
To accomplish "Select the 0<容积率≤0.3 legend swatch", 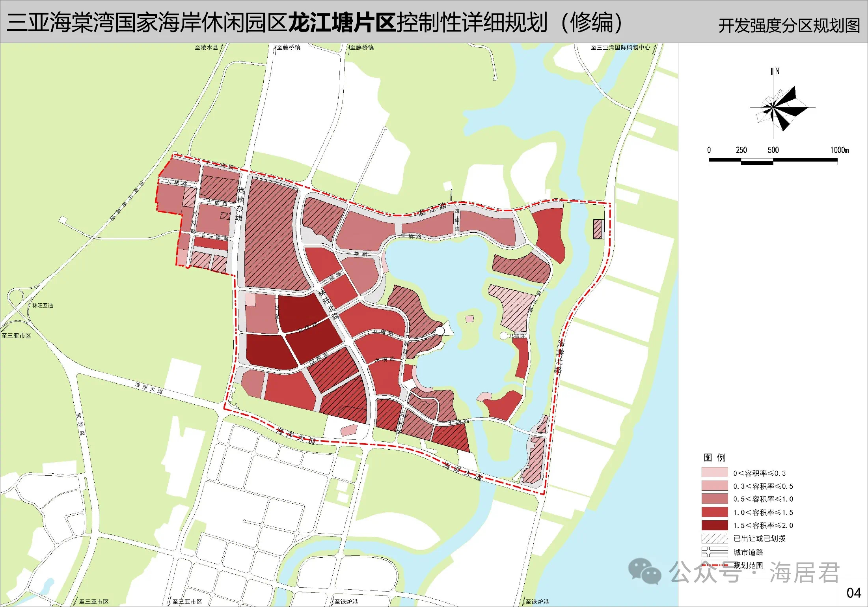I will [714, 473].
